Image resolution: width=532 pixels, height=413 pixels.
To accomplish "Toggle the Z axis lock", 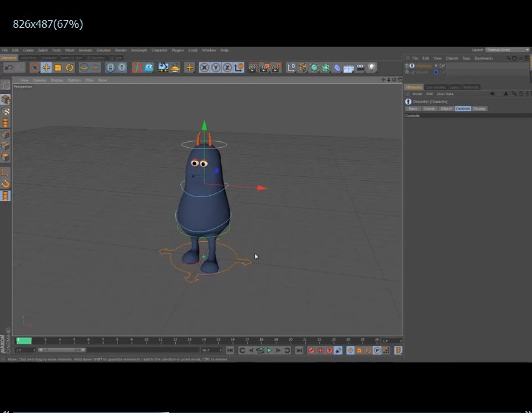I will (228, 67).
